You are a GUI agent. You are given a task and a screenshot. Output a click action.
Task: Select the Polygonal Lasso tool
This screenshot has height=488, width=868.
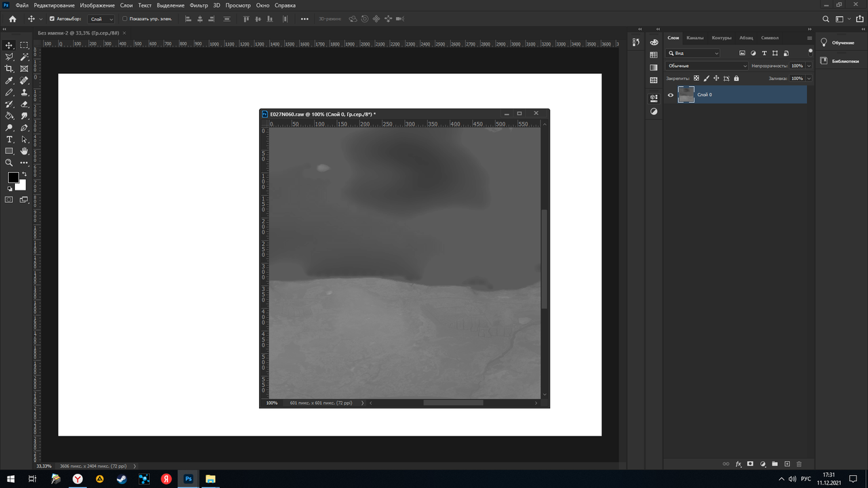pos(9,57)
